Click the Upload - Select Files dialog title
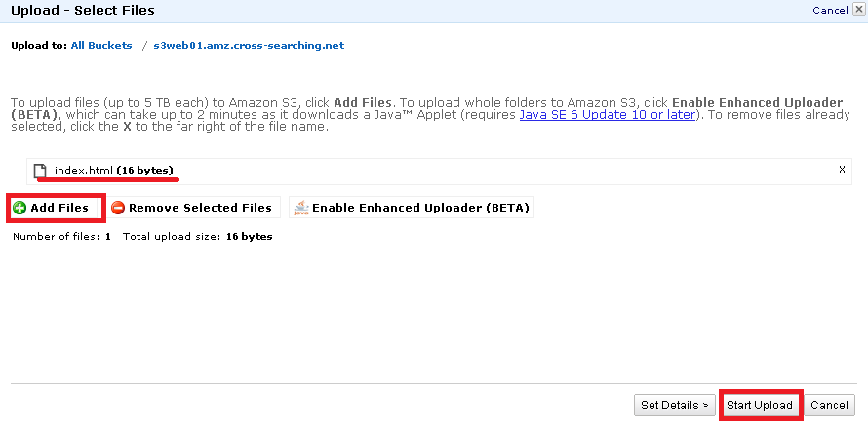Viewport: 868px width, 426px height. pos(82,11)
